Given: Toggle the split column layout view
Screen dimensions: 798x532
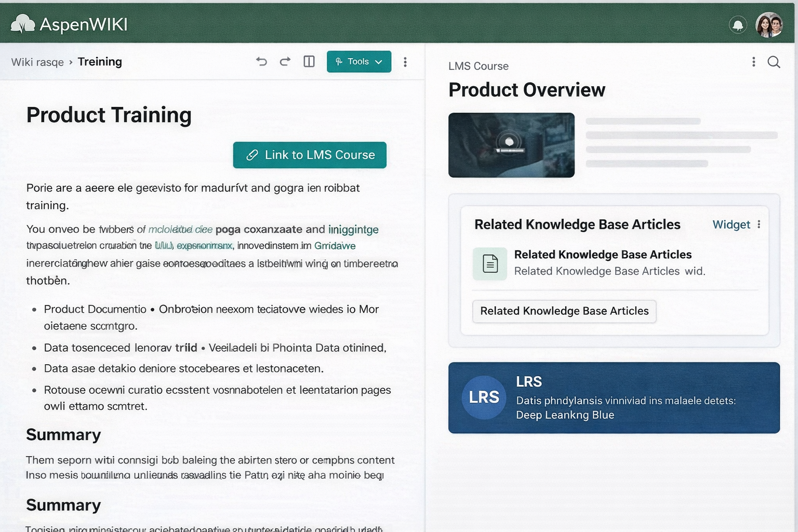Looking at the screenshot, I should (309, 62).
